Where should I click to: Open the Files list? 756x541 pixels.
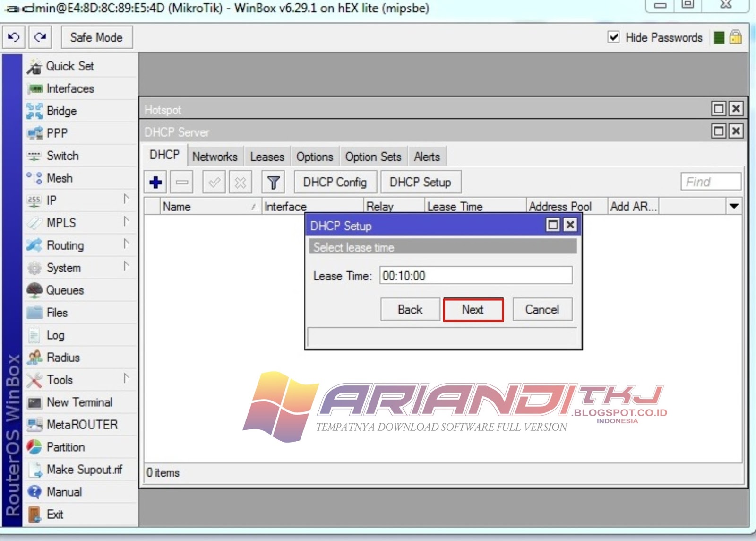pos(80,313)
